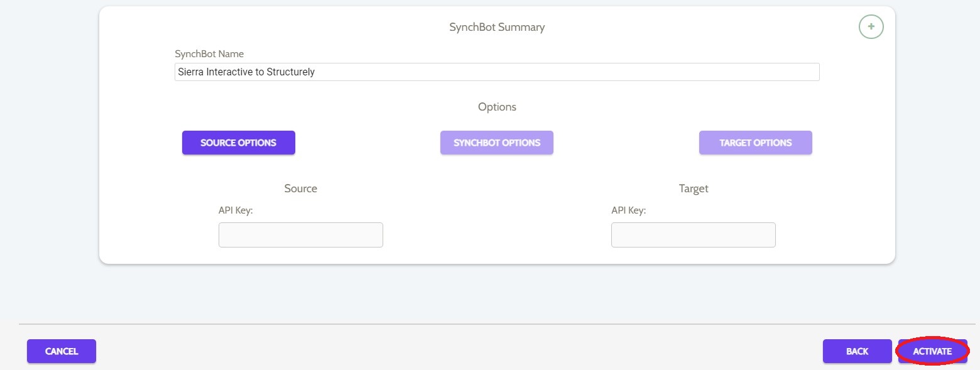The width and height of the screenshot is (980, 370).
Task: Cancel the SynchBot setup
Action: [62, 351]
